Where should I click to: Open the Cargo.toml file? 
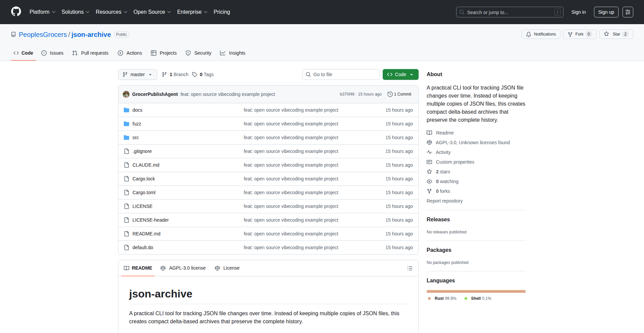coord(144,192)
